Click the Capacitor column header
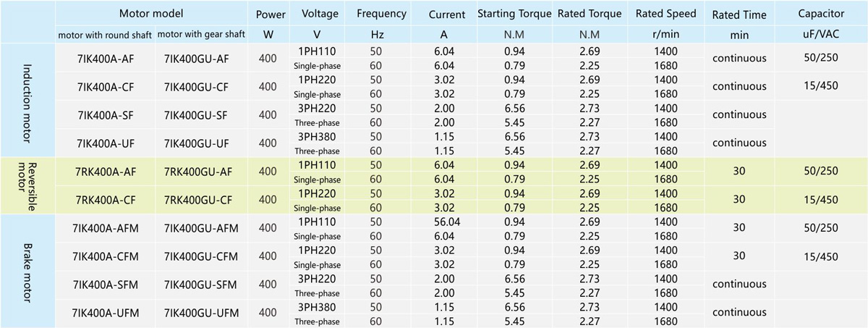 point(821,14)
